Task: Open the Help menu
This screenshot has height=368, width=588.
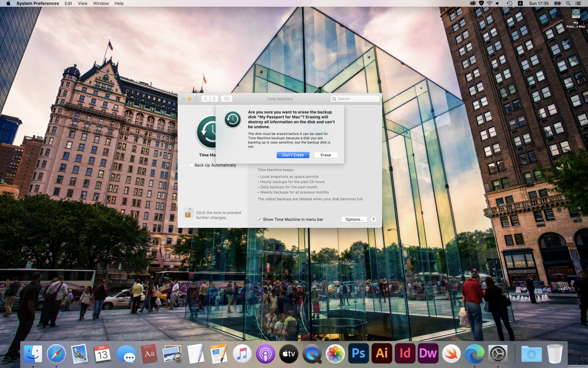Action: tap(119, 3)
